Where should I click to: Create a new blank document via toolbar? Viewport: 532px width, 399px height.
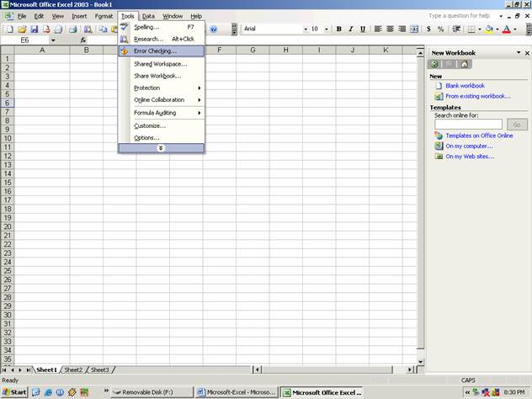click(10, 29)
